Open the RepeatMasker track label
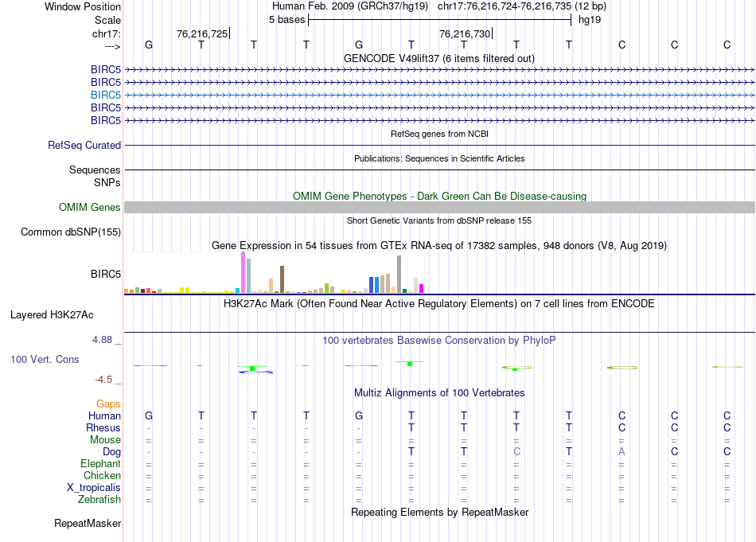 [88, 523]
